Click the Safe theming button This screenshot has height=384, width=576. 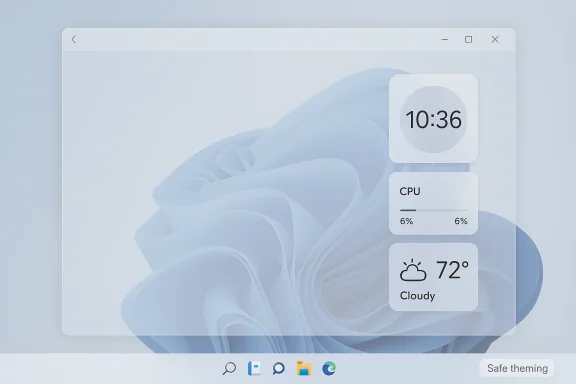[x=517, y=368]
